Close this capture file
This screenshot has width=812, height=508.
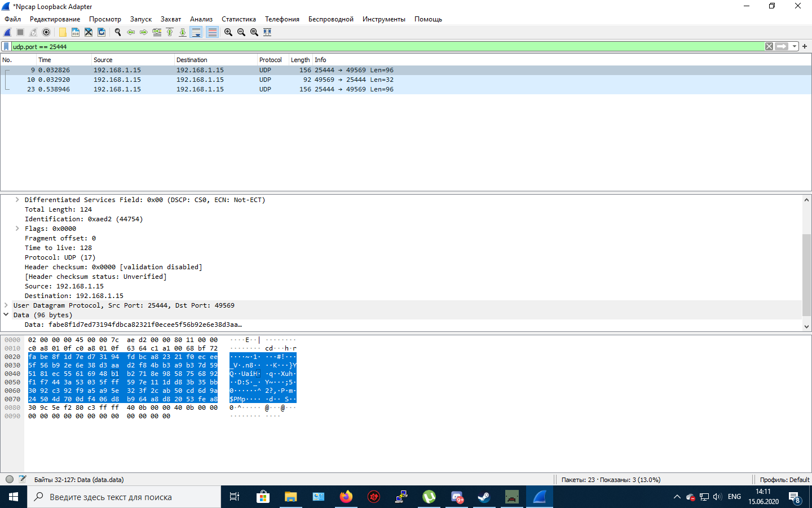[x=89, y=32]
